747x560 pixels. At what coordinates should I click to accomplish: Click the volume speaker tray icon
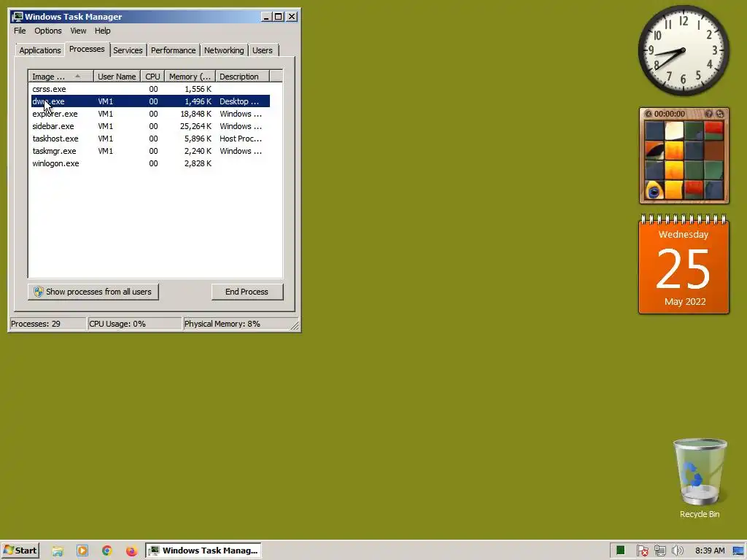pos(677,551)
